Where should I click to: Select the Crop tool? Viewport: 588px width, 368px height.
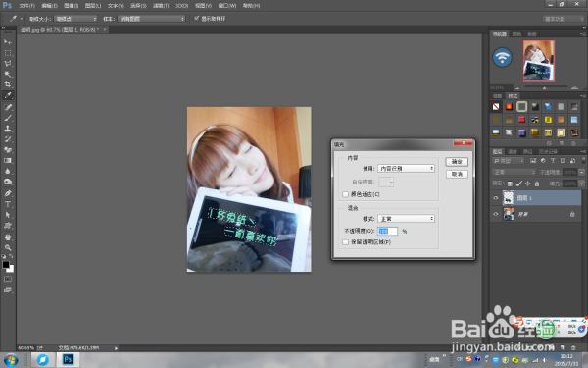(x=8, y=84)
